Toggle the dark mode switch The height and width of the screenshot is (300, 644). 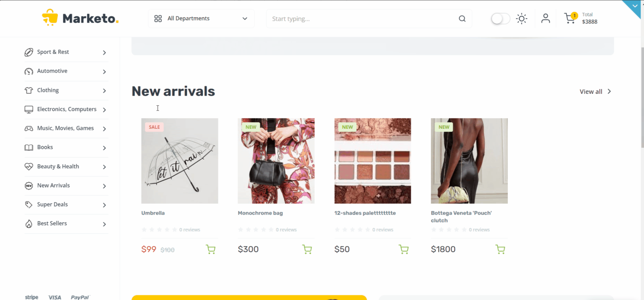coord(500,19)
